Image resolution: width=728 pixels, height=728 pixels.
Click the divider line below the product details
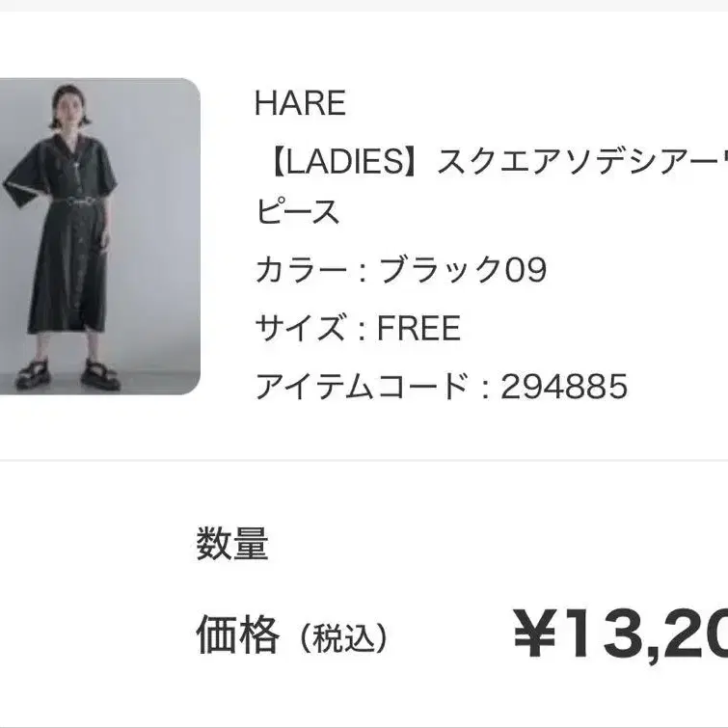(x=364, y=460)
